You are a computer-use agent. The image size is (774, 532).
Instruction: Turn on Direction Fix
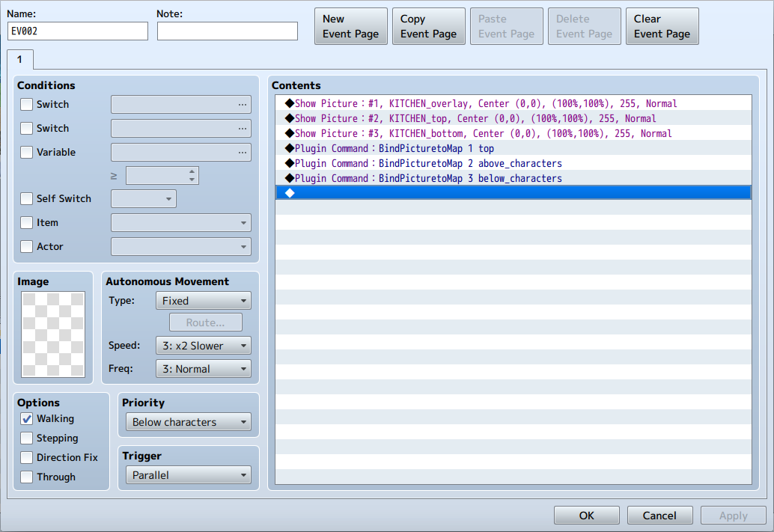27,458
